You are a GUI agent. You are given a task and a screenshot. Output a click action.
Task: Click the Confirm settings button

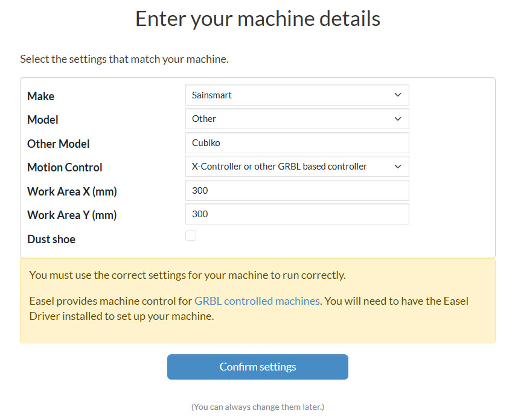coord(257,367)
